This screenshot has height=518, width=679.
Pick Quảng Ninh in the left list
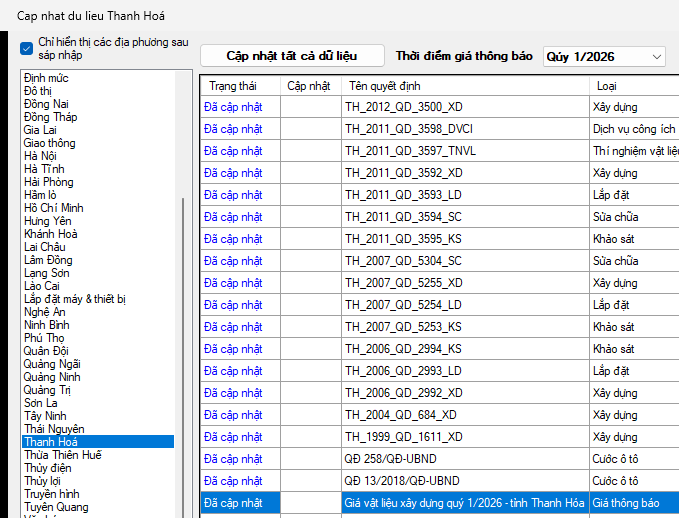point(52,377)
